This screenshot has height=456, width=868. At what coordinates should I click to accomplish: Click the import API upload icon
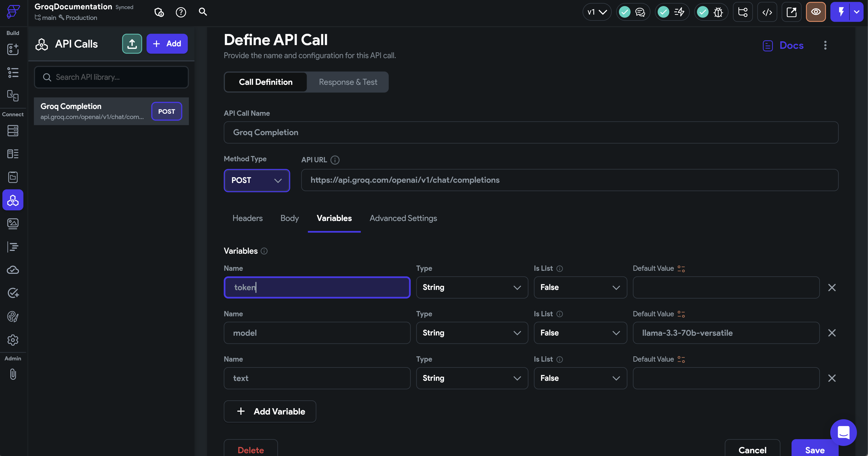point(132,44)
